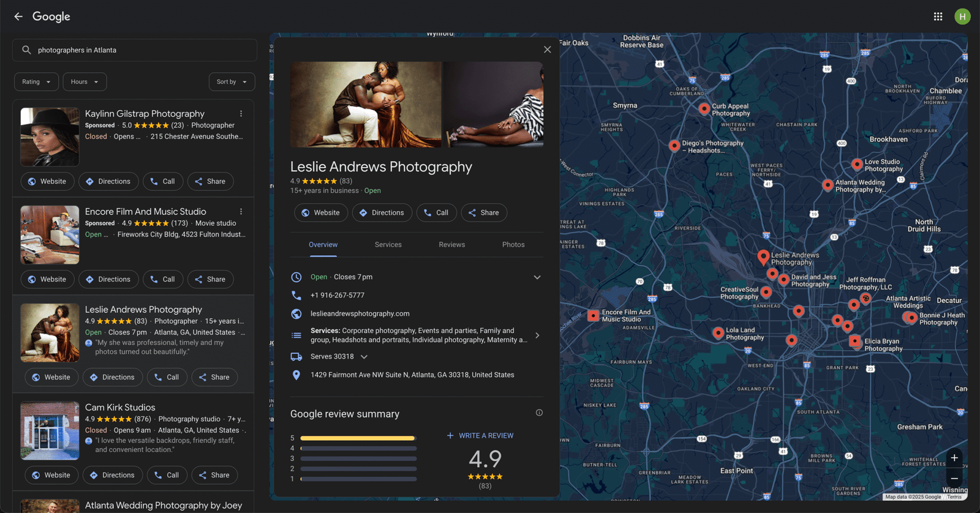Open the Google apps grid
The height and width of the screenshot is (513, 980).
tap(938, 17)
